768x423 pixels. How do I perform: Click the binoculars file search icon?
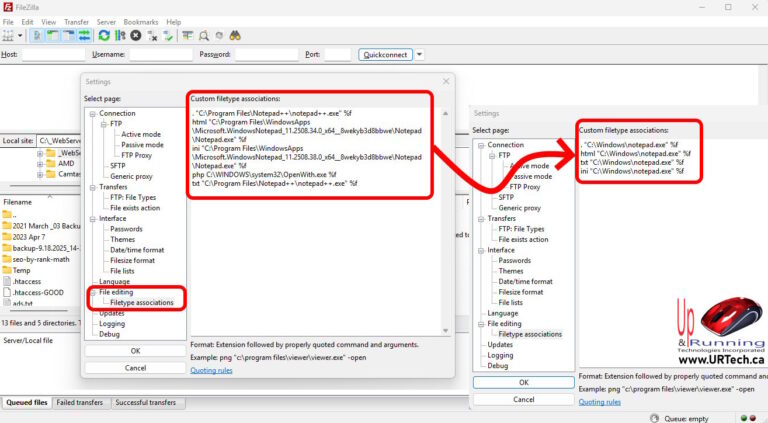click(x=235, y=35)
